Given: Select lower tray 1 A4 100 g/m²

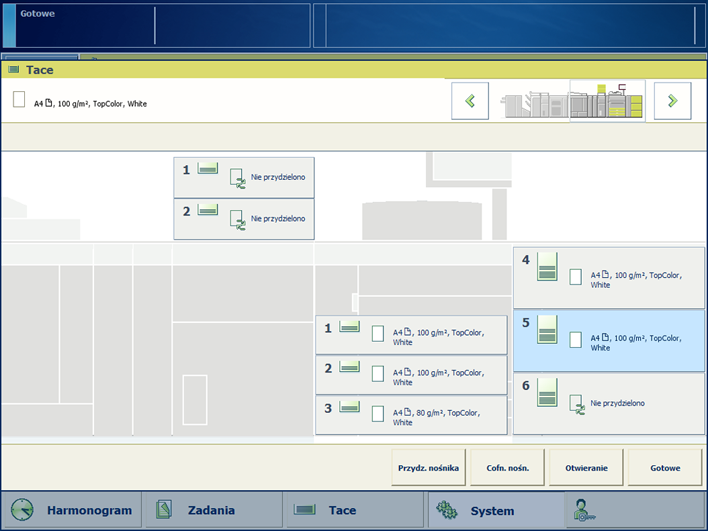Looking at the screenshot, I should (411, 335).
